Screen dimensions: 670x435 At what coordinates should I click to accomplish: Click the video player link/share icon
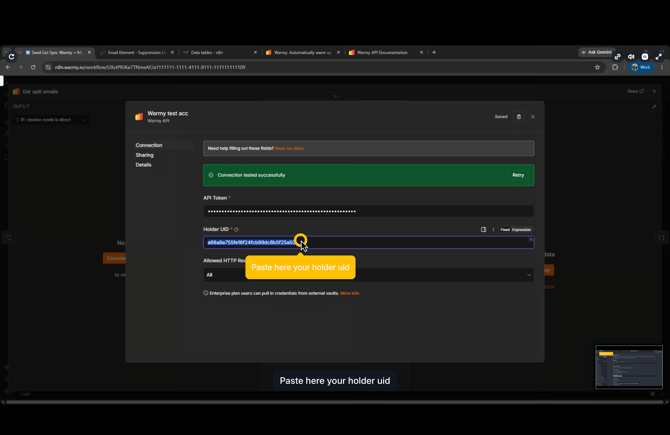[617, 56]
